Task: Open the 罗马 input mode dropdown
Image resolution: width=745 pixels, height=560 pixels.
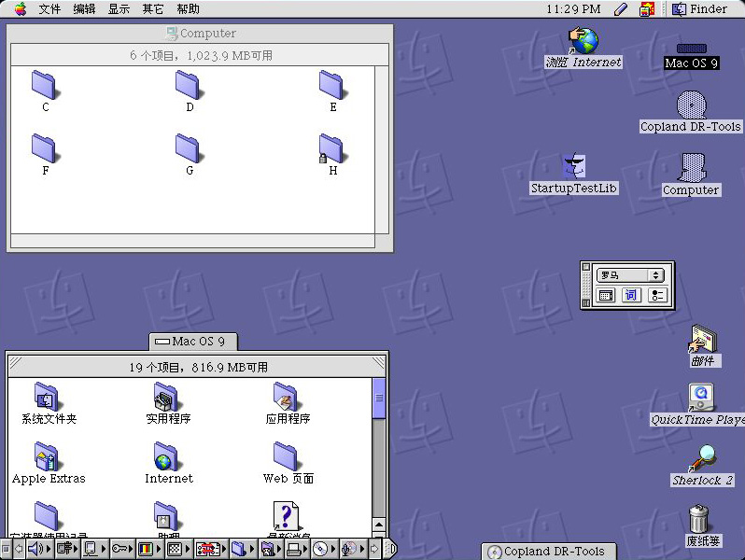Action: 630,275
